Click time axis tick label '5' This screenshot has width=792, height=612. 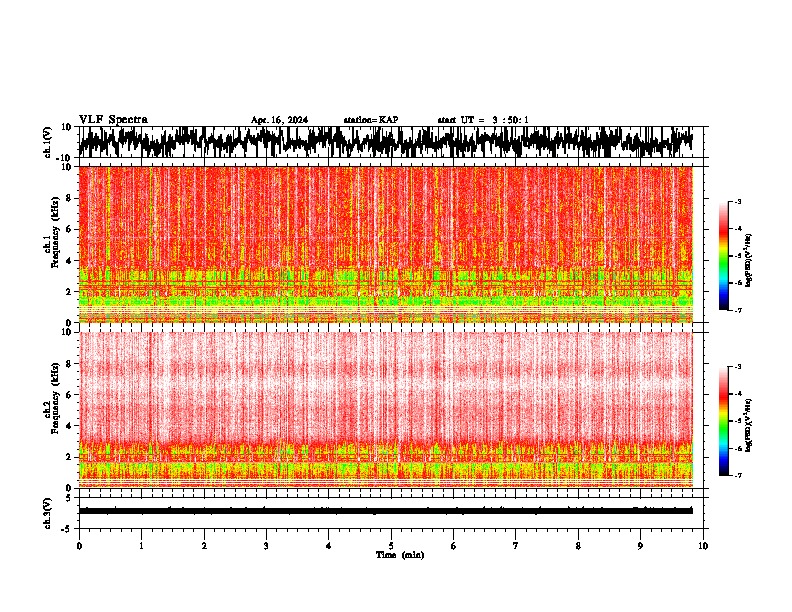coord(391,546)
